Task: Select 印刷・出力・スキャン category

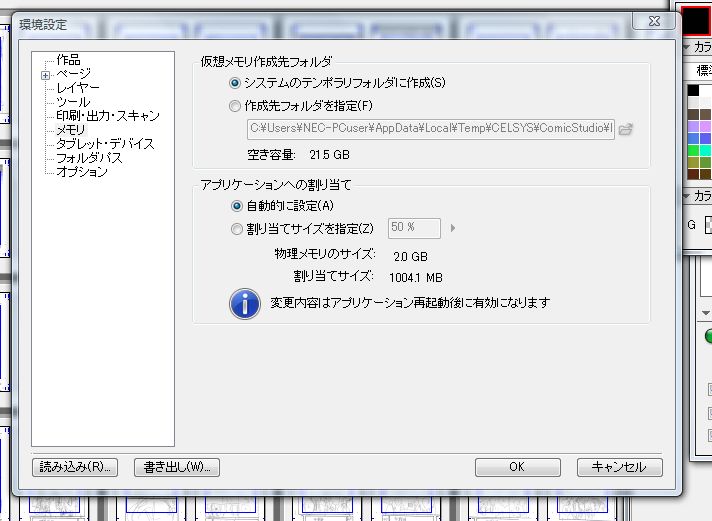Action: pos(108,116)
